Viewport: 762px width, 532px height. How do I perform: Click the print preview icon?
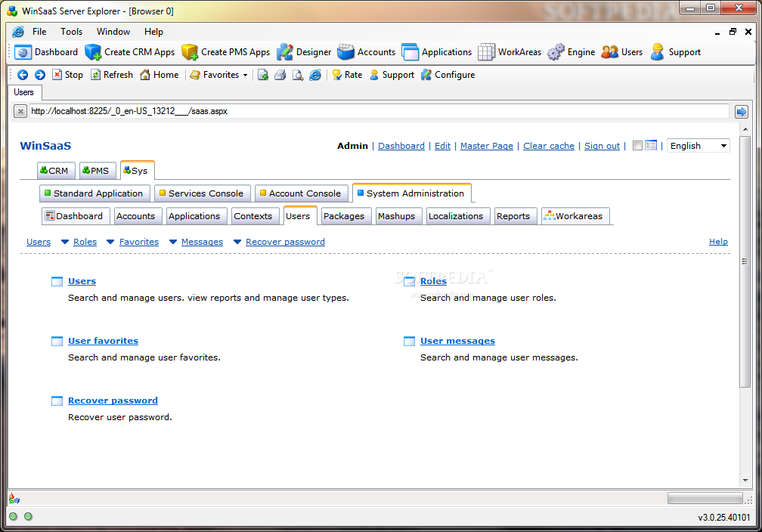298,75
